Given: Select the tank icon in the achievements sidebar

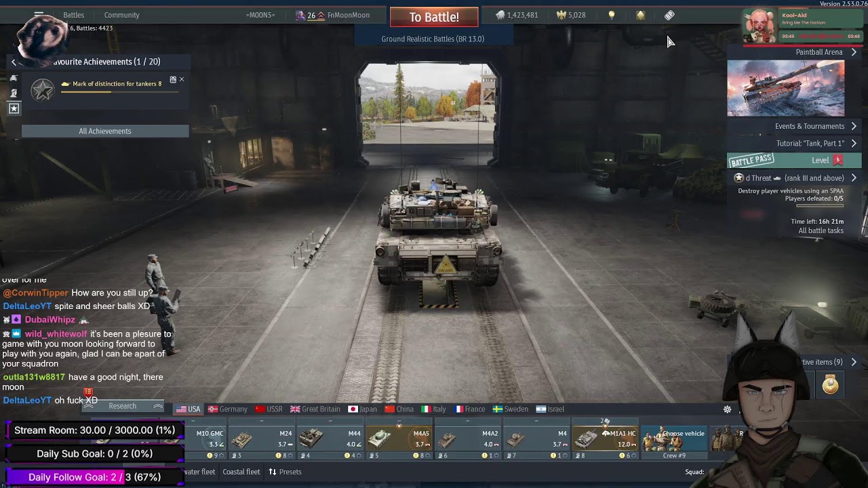Looking at the screenshot, I should tap(13, 78).
